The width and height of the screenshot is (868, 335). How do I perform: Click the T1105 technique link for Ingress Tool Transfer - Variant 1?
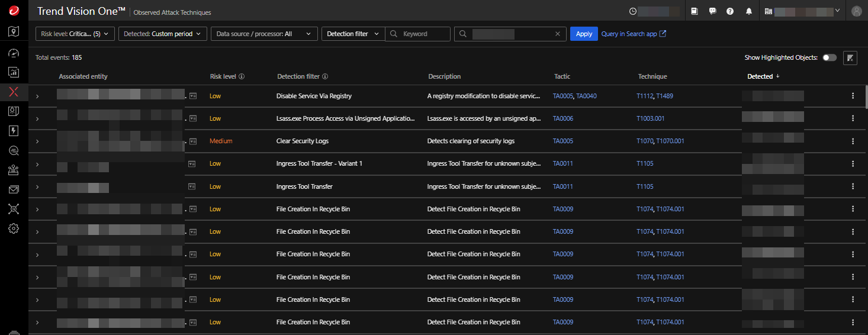point(645,163)
